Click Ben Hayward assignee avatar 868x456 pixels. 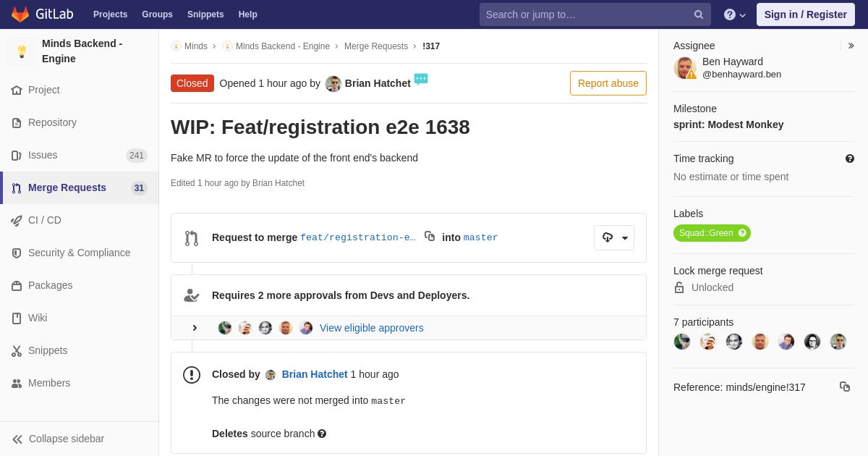(685, 68)
